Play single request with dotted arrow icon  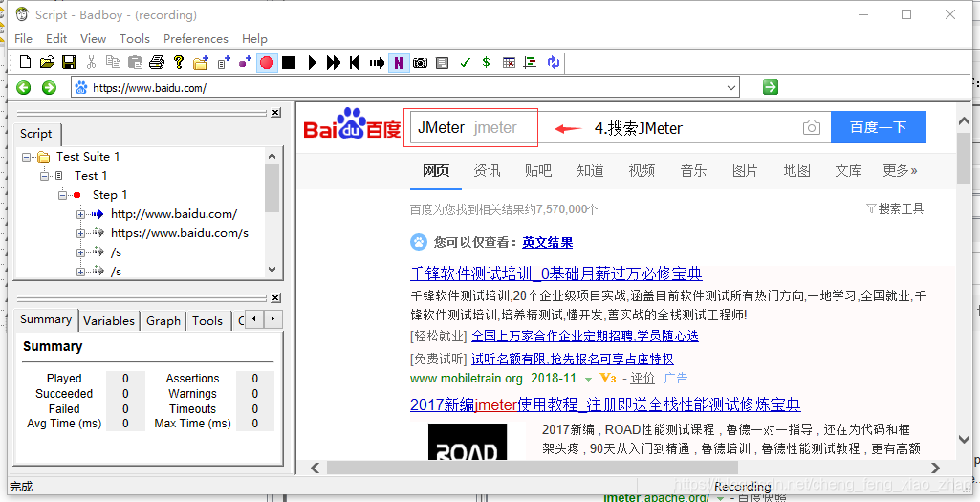pos(377,62)
